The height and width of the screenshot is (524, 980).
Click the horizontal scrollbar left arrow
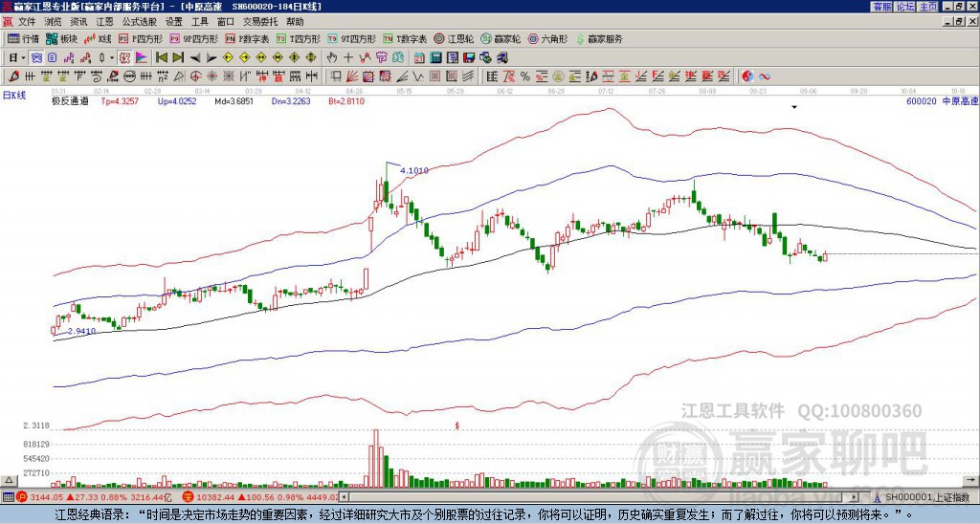click(x=344, y=497)
